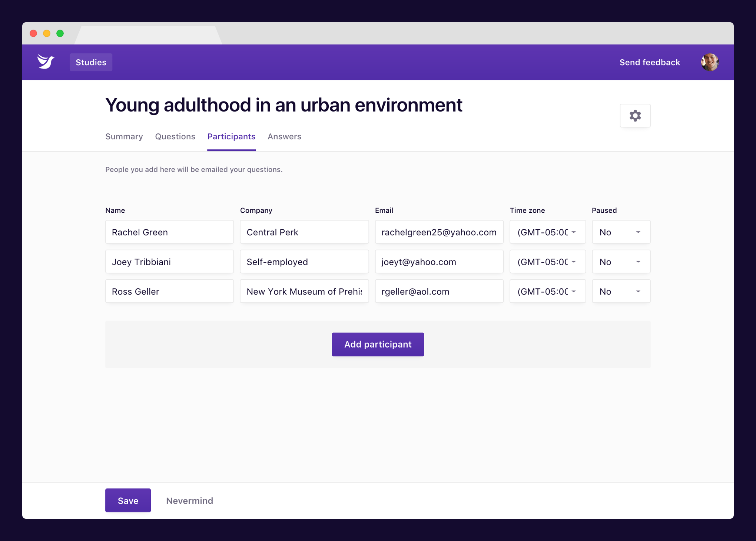The image size is (756, 541).
Task: Open Rachel Green's time zone dropdown
Action: [x=547, y=232]
